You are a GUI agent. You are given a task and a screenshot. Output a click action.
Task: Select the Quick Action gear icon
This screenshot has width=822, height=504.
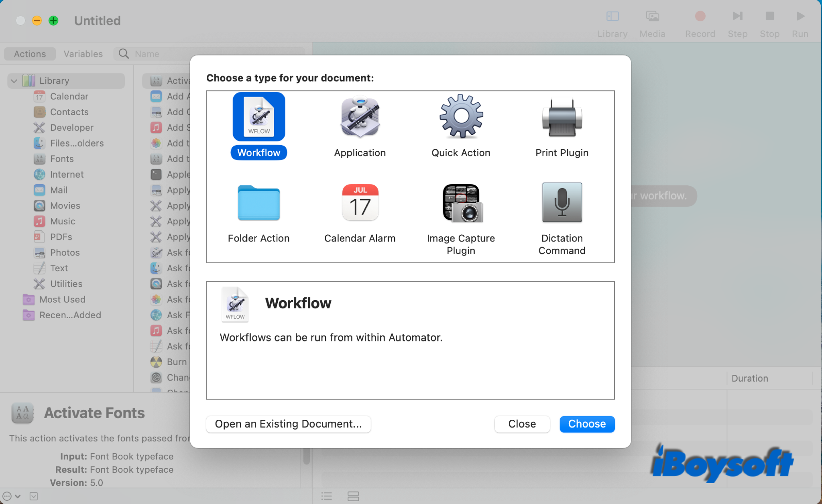pos(460,117)
